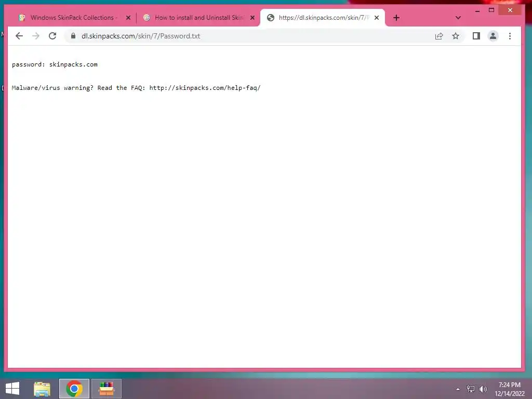
Task: Maximize the Chrome window
Action: pyautogui.click(x=491, y=10)
